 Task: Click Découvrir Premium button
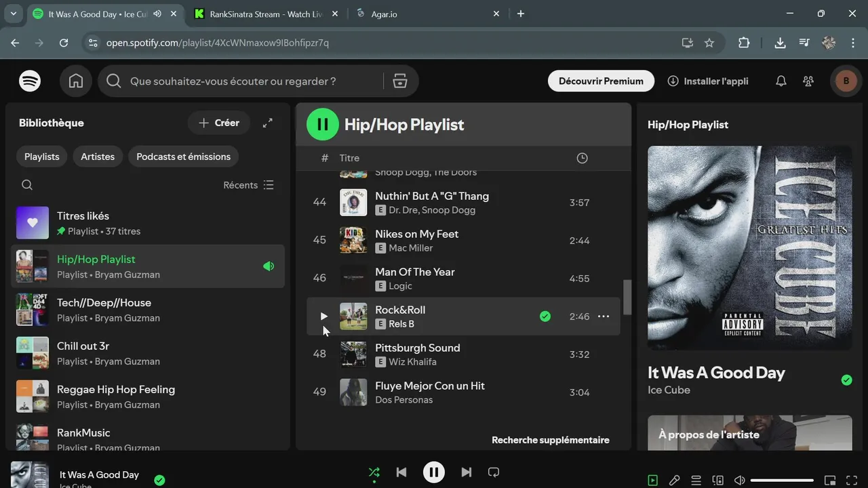[x=601, y=81]
